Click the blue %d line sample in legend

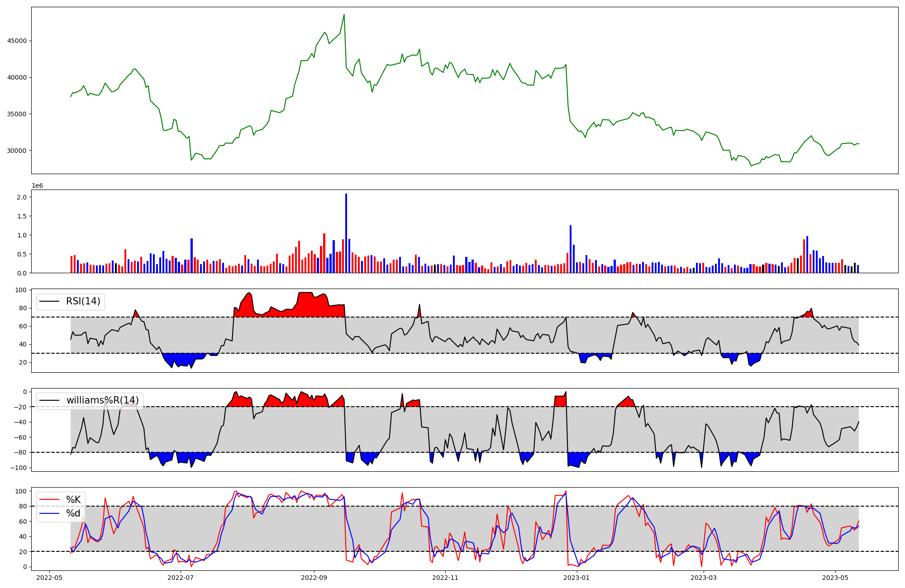point(49,513)
